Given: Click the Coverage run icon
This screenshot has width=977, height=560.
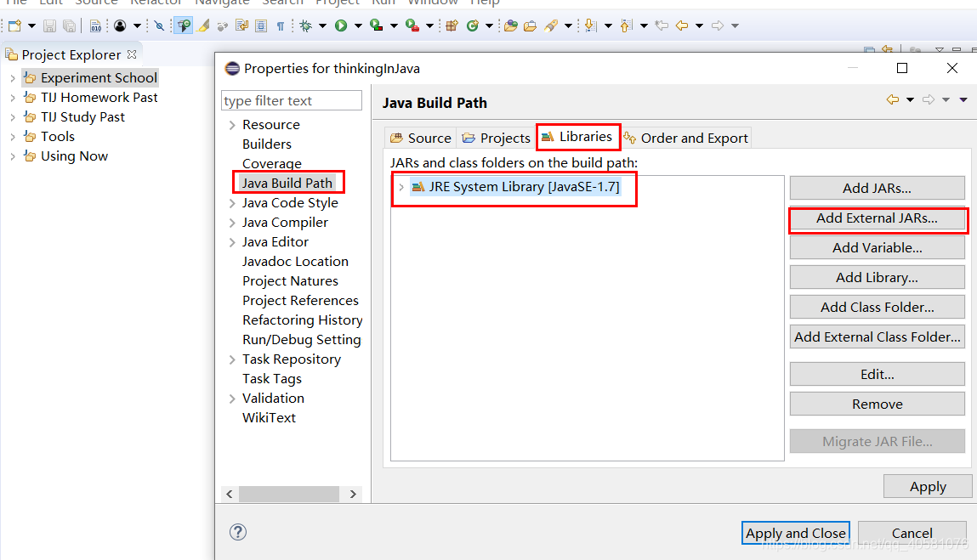Looking at the screenshot, I should point(376,25).
